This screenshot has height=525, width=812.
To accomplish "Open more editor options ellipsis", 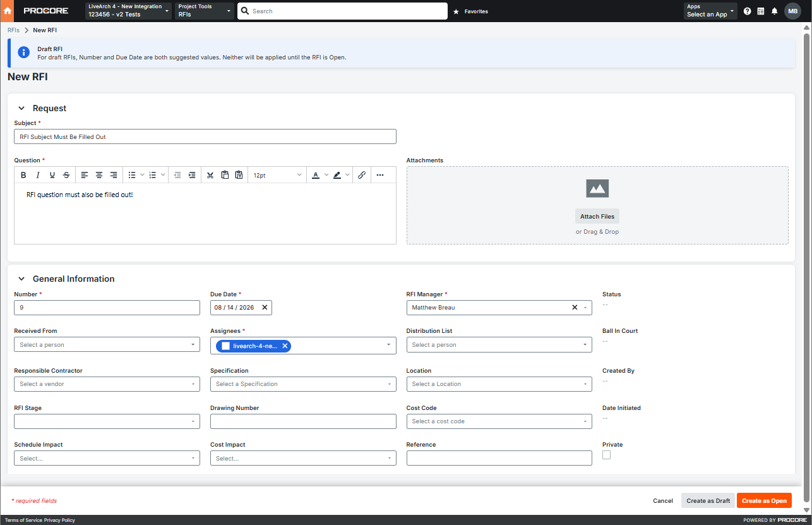I will pos(380,175).
